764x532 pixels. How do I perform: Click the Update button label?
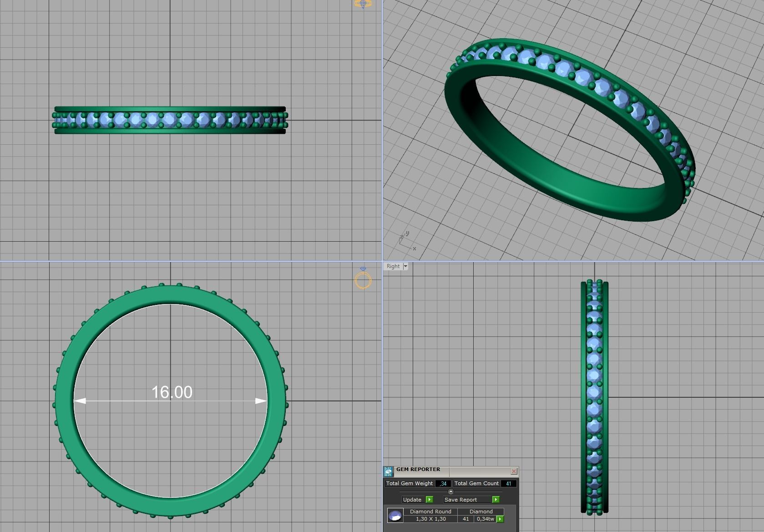[412, 499]
